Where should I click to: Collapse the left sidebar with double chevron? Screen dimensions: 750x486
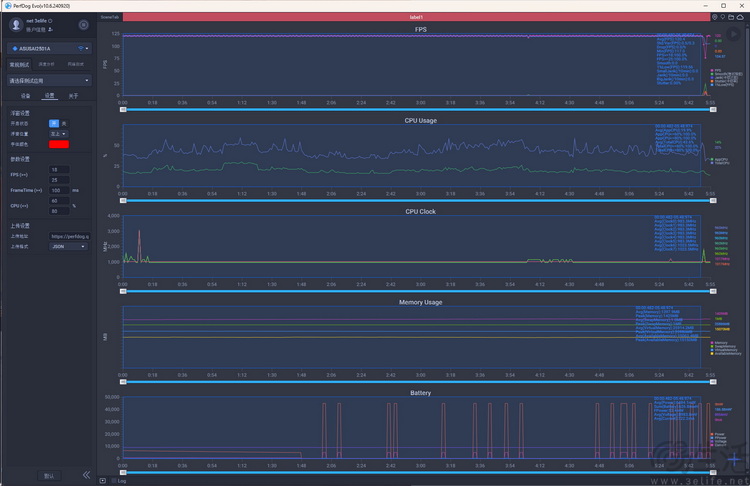pyautogui.click(x=86, y=475)
